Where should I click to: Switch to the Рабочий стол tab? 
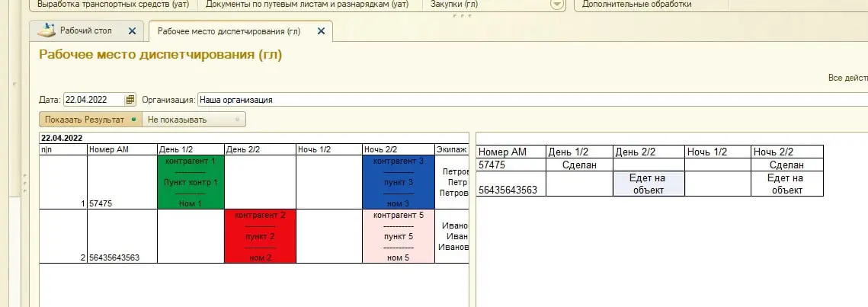[85, 31]
